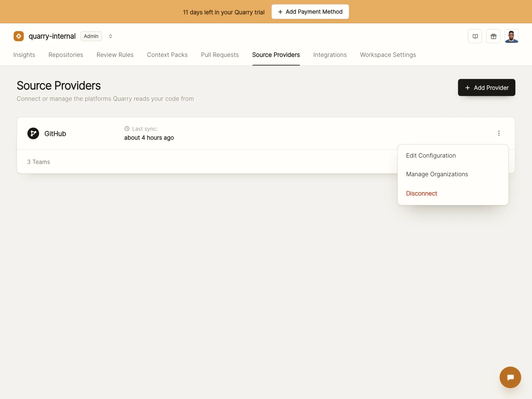Image resolution: width=532 pixels, height=399 pixels.
Task: Select the Source Providers tab
Action: click(276, 55)
